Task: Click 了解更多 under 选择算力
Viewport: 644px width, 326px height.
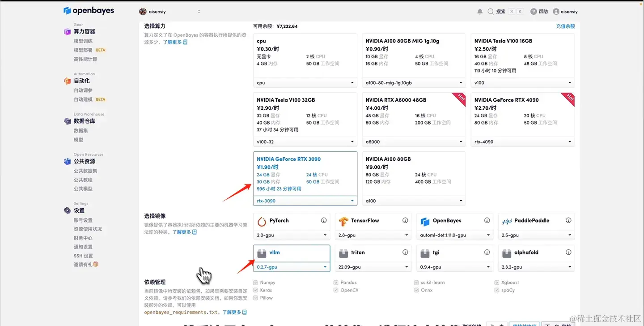Action: tap(175, 42)
